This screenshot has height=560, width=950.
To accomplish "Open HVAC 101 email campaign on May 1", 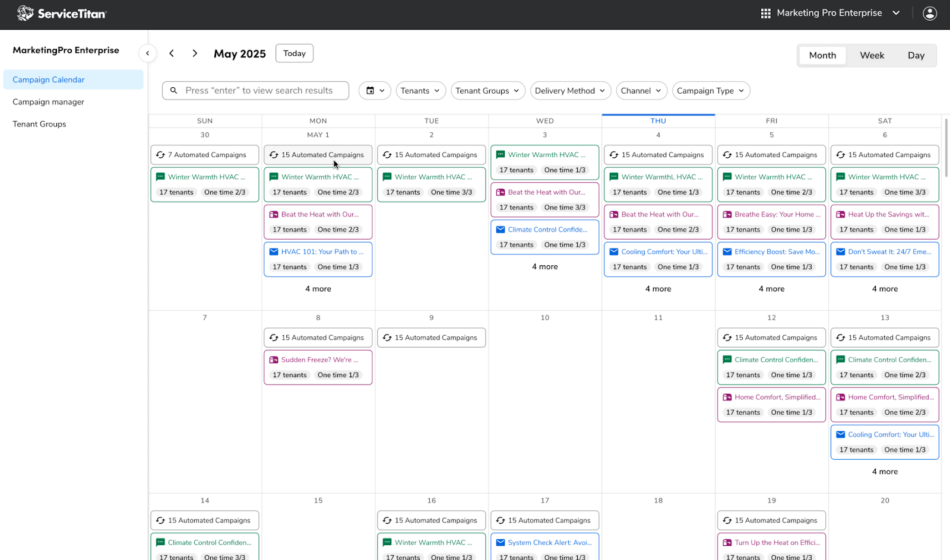I will click(318, 259).
